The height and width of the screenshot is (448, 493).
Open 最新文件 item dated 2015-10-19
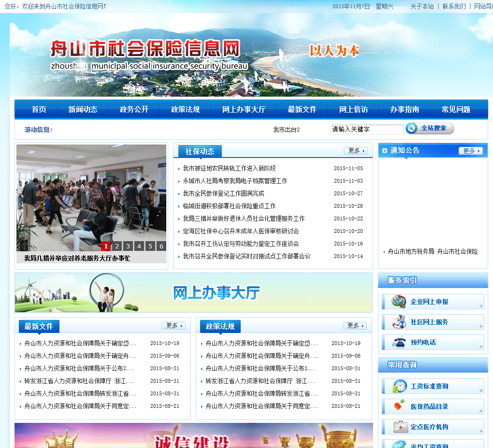click(80, 343)
